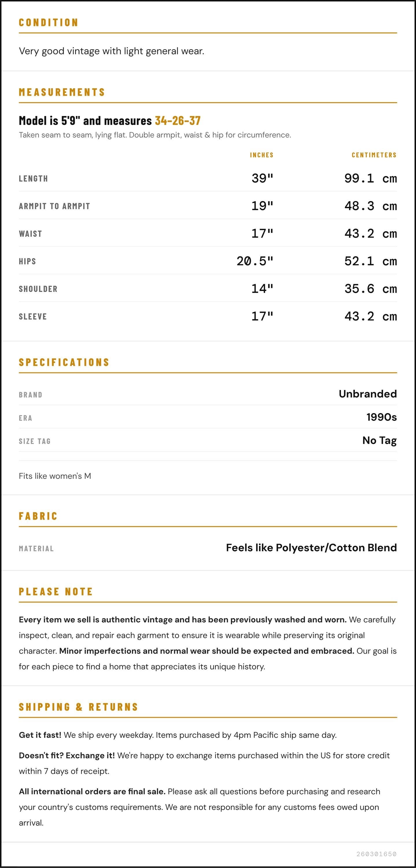Viewport: 416px width, 868px height.
Task: Select the Polyester/Cotton Blend material text
Action: pyautogui.click(x=336, y=548)
